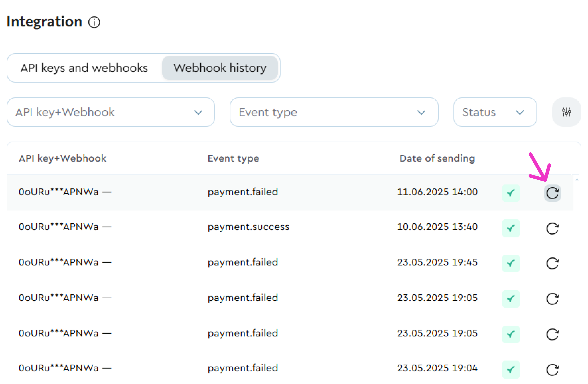
Task: Open the advanced filter settings icon
Action: pyautogui.click(x=566, y=112)
